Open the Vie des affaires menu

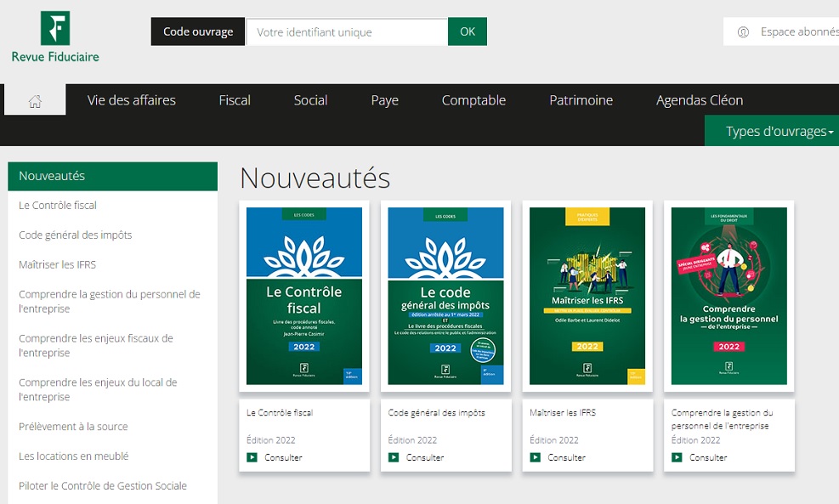[x=132, y=100]
